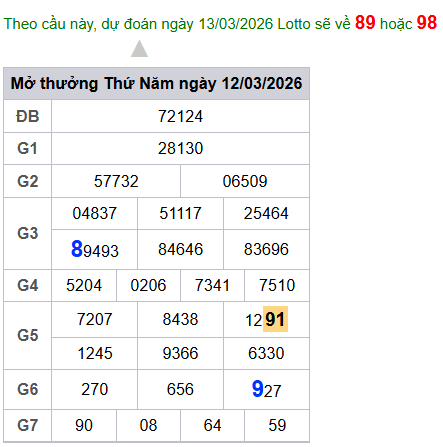This screenshot has height=447, width=443.
Task: Click G3 number 51117
Action: coord(180,213)
